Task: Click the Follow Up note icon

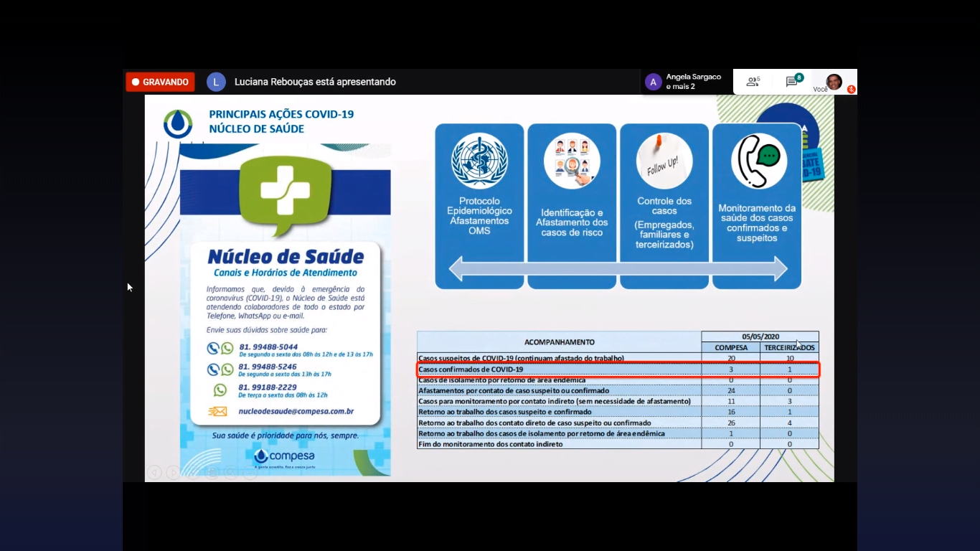Action: 664,161
